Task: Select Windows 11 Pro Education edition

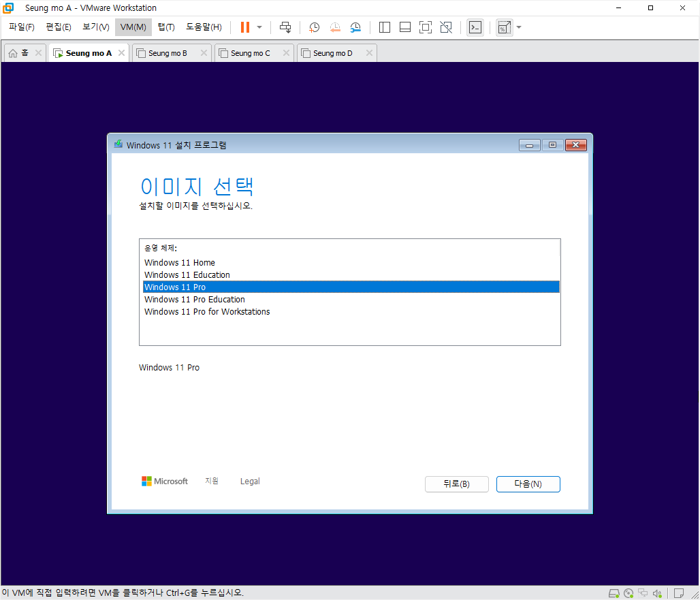Action: pos(351,299)
